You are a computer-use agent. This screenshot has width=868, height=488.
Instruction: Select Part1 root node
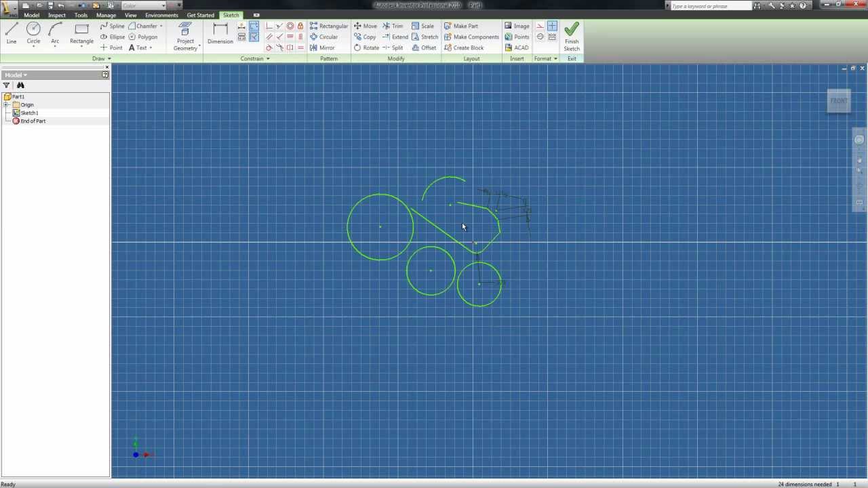[18, 96]
